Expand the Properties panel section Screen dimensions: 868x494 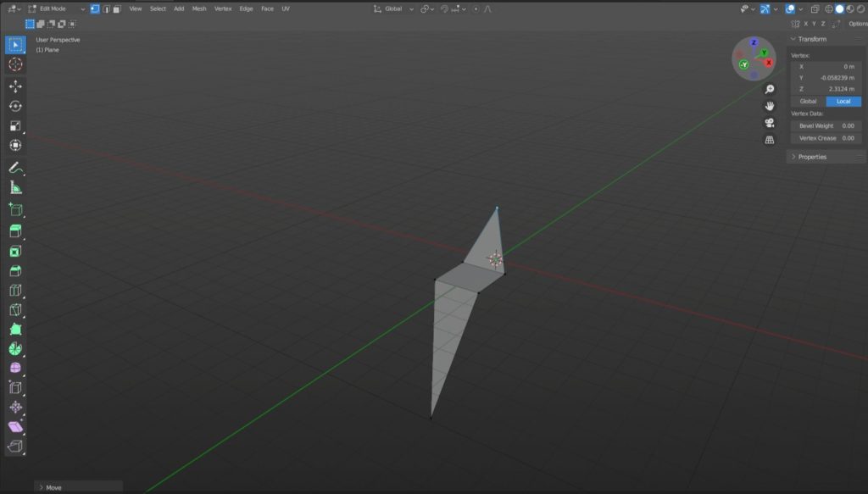click(x=811, y=157)
